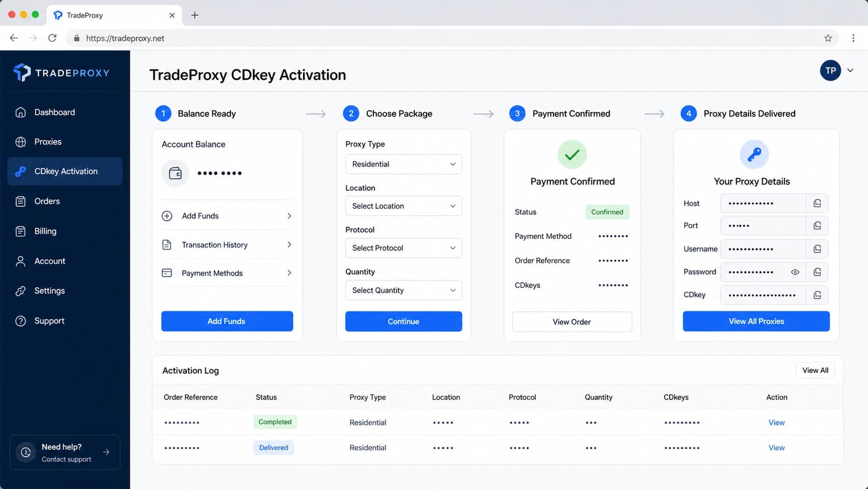Click the Account person icon

point(21,261)
